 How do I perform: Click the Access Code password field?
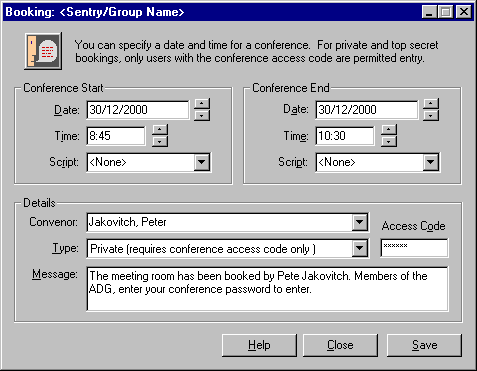point(414,248)
